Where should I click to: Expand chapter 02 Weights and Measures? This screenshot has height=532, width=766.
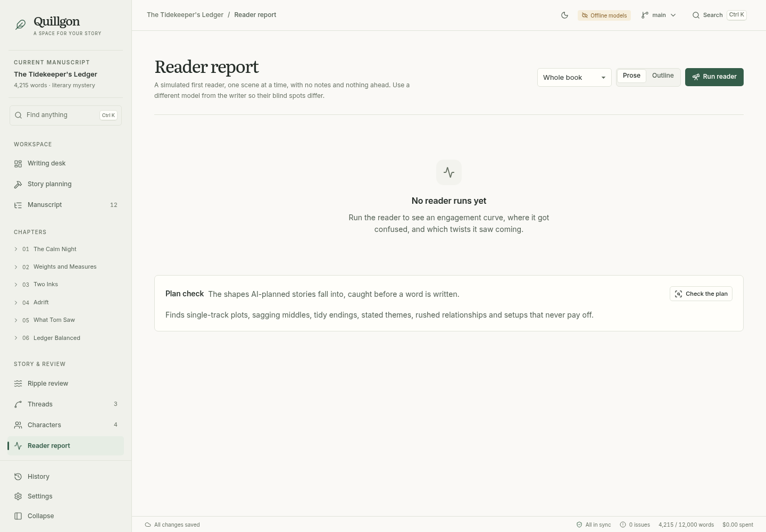[x=16, y=267]
